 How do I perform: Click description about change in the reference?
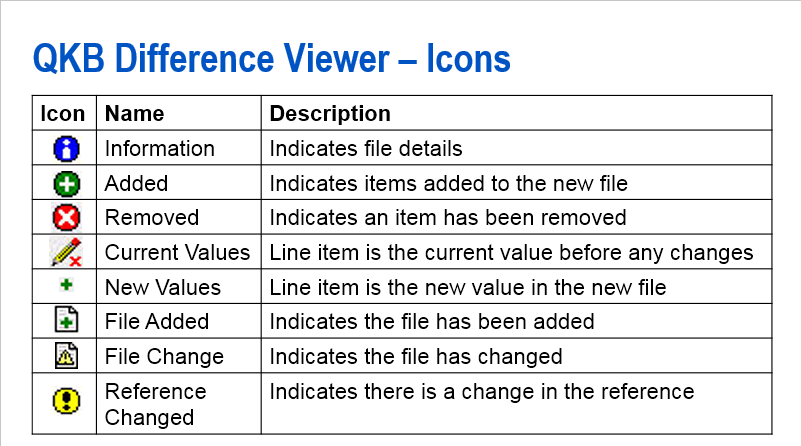click(482, 391)
